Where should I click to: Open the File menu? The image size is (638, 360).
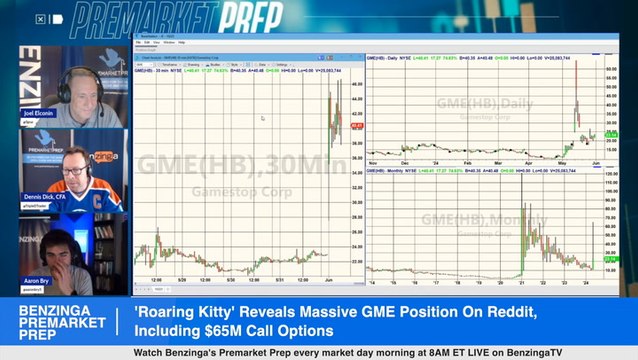coord(138,42)
